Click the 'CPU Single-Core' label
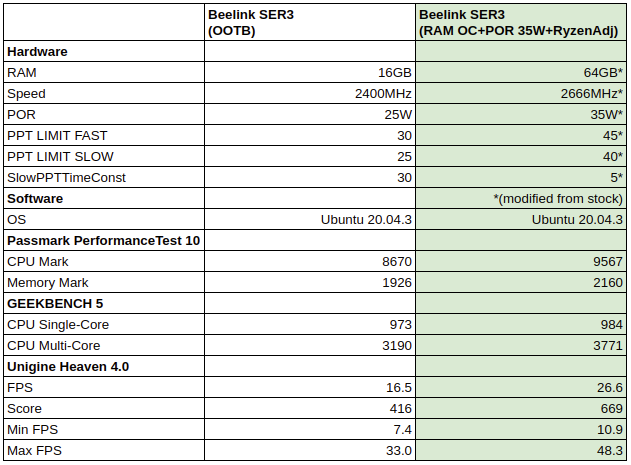This screenshot has width=631, height=465. [104, 324]
